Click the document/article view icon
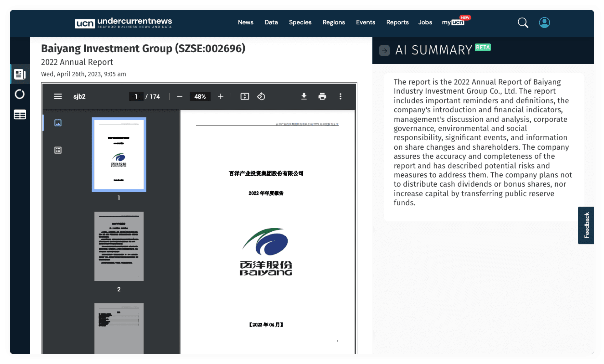Image resolution: width=604 pixels, height=364 pixels. click(x=20, y=75)
